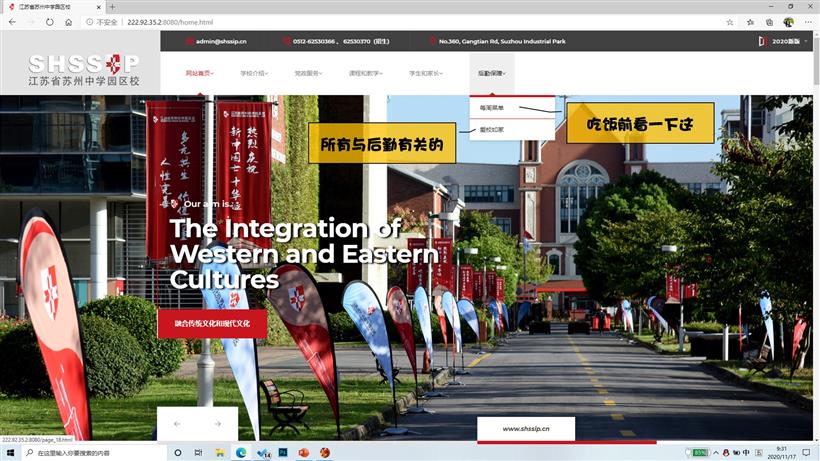Switch to Microsoft Edge on the taskbar
Screen dimensions: 820x461
tap(241, 453)
